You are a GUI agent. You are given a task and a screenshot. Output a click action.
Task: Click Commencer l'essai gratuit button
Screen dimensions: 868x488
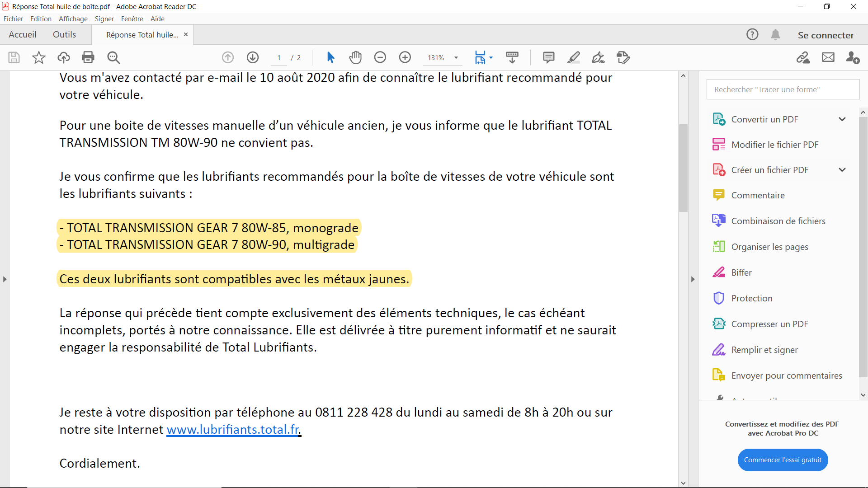783,460
